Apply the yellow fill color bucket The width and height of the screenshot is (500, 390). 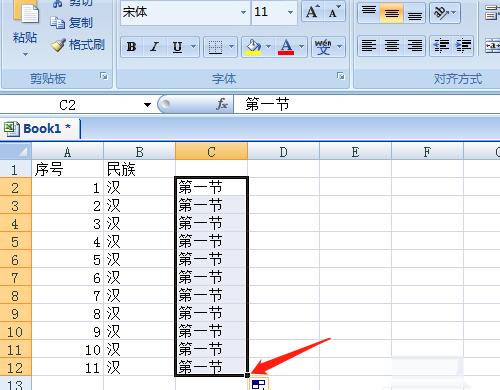tap(254, 47)
